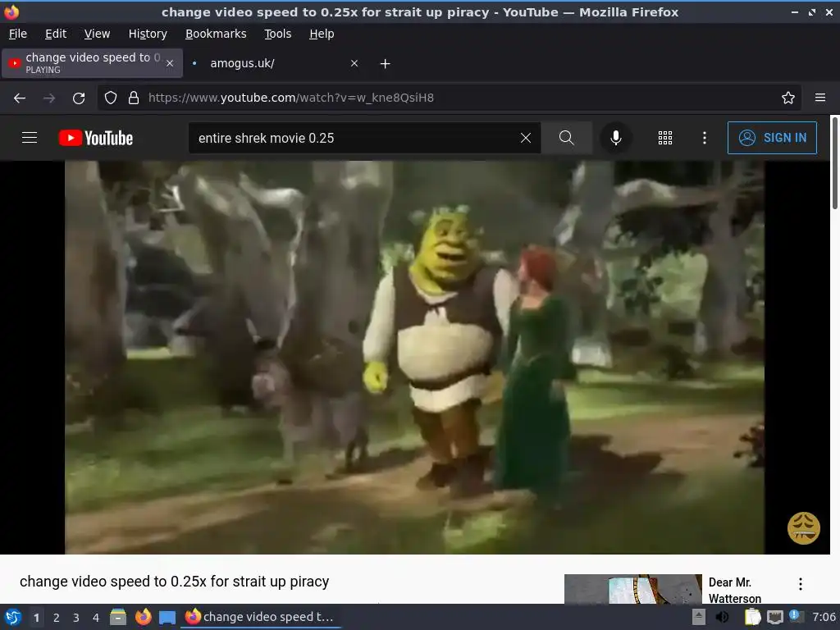Open options menu for Dear Mr. Watterson
Screen dimensions: 840x630
coord(801,584)
